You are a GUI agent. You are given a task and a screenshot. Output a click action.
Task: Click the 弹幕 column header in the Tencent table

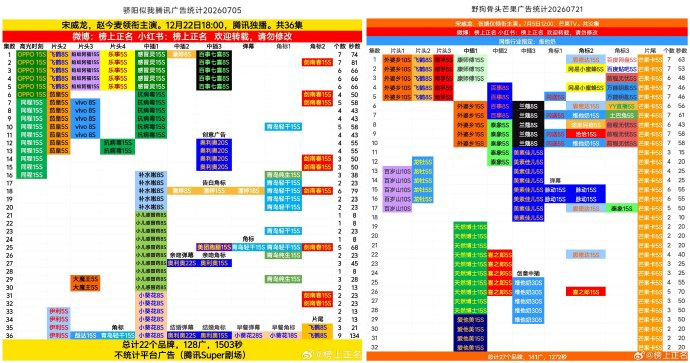point(248,46)
